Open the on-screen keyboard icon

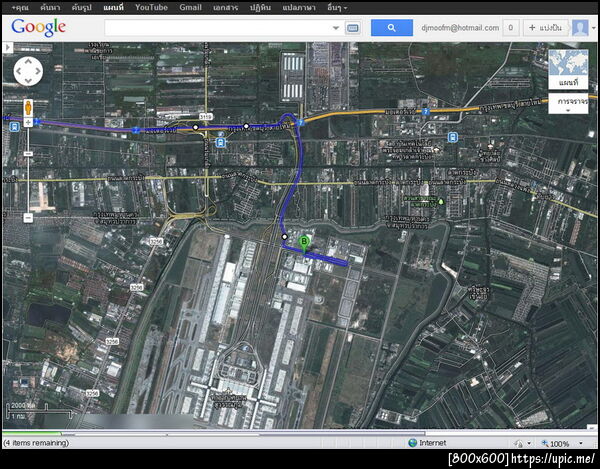coord(352,28)
